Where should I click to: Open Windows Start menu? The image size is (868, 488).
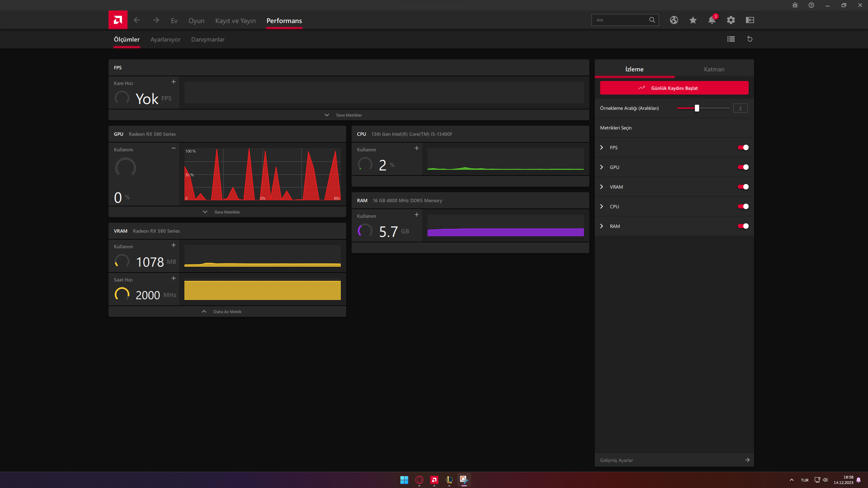point(404,480)
